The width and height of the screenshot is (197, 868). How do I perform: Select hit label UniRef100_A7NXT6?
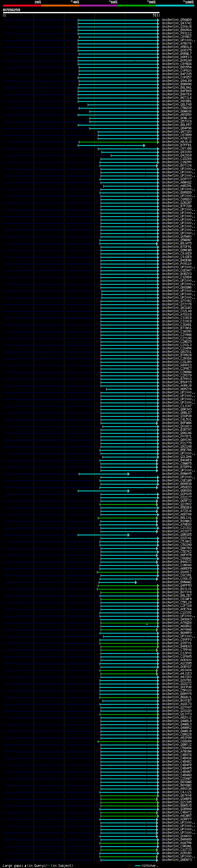tap(177, 43)
